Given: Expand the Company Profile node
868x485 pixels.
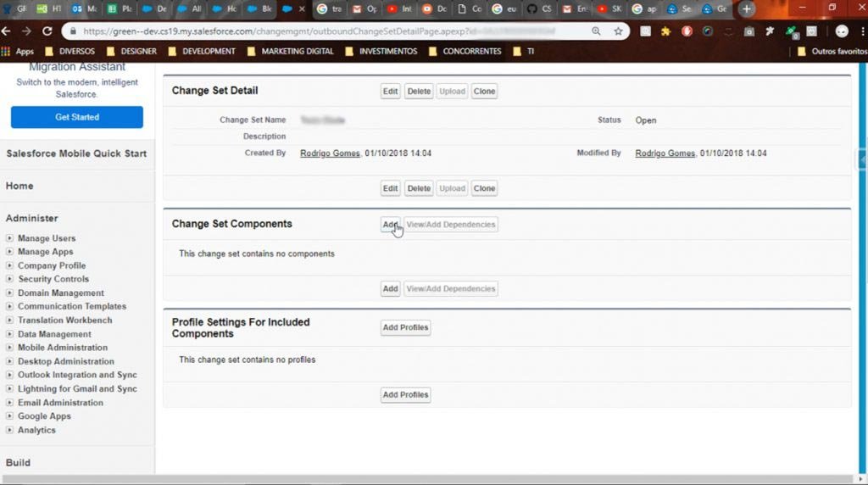Looking at the screenshot, I should [9, 265].
